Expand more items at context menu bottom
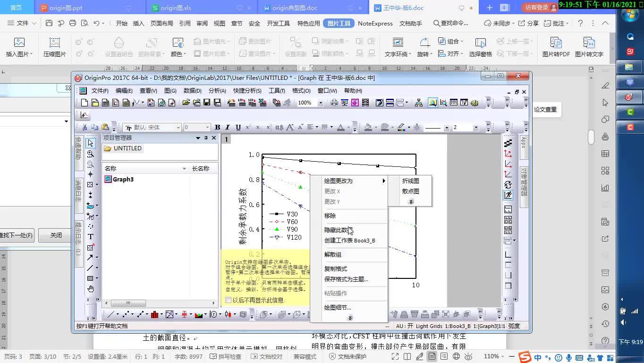 (350, 318)
